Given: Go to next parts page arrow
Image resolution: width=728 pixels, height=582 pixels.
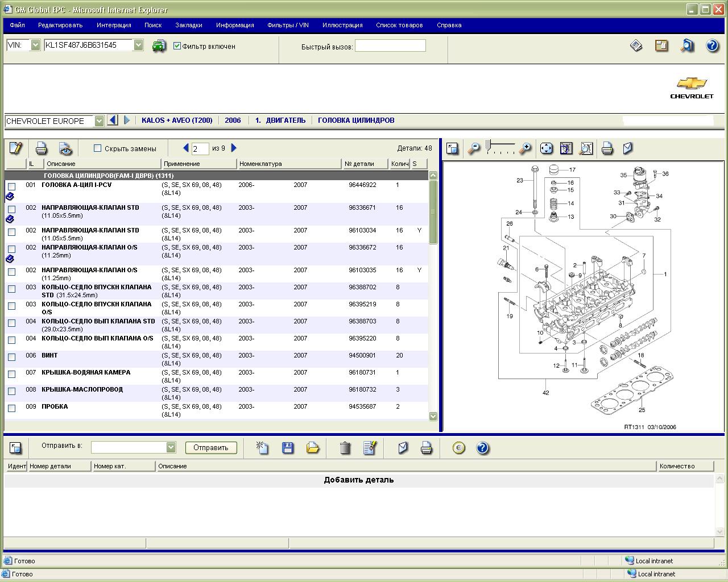Looking at the screenshot, I should 233,148.
